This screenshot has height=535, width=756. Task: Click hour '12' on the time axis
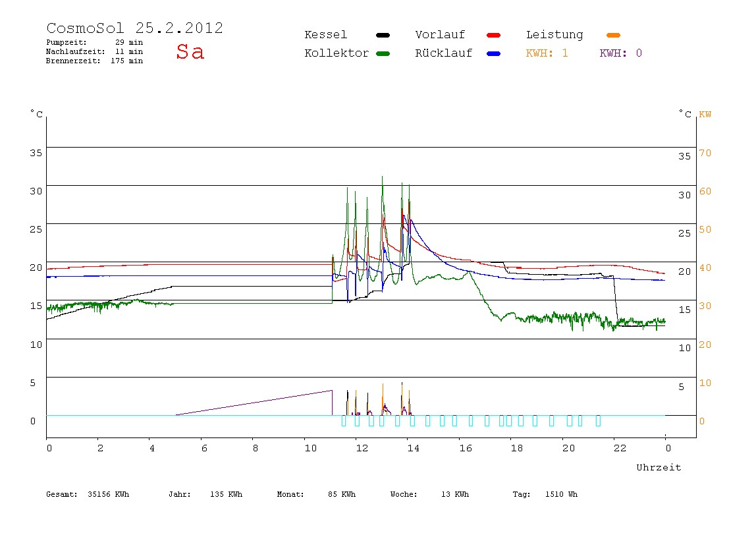(x=362, y=448)
